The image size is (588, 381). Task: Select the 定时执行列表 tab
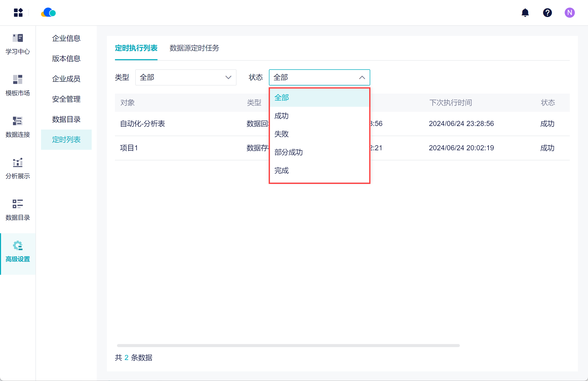point(136,48)
